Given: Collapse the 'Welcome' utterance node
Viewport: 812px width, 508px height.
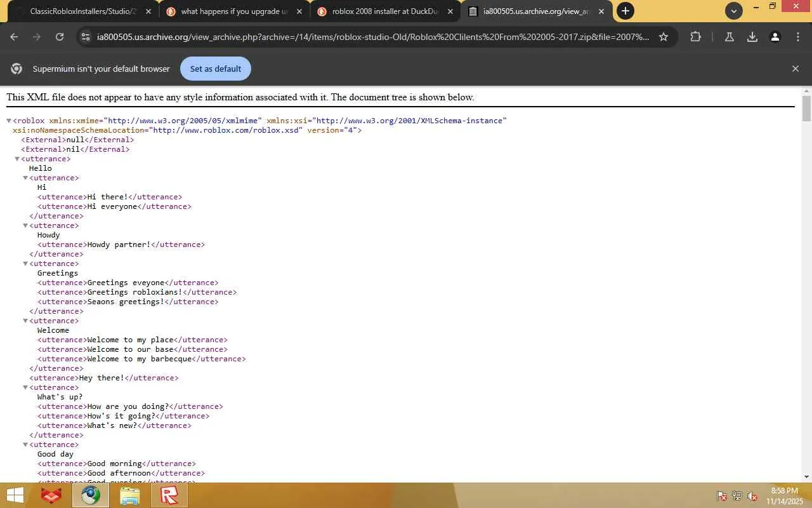Looking at the screenshot, I should click(25, 321).
